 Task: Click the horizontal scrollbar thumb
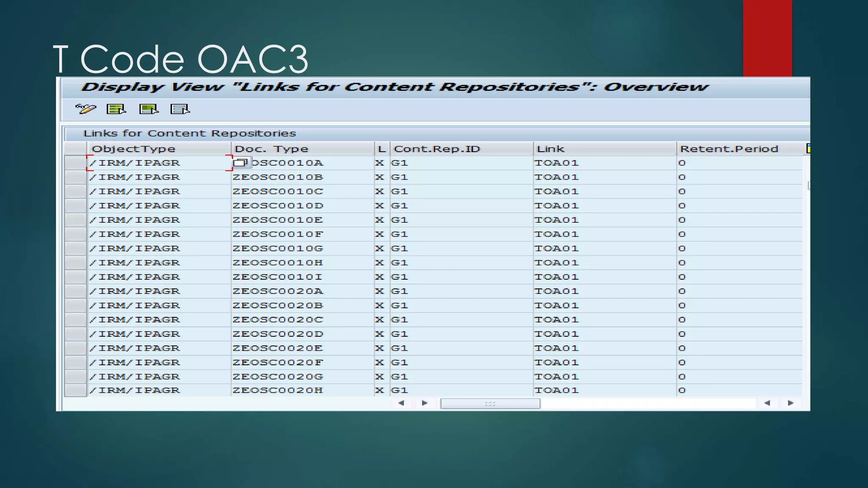[x=490, y=404]
